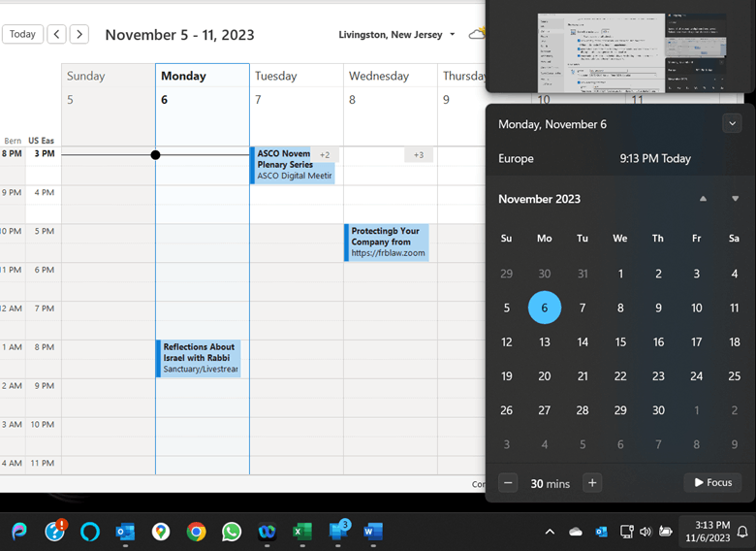Select November 18 in flyout calendar
The image size is (756, 551).
tap(735, 342)
